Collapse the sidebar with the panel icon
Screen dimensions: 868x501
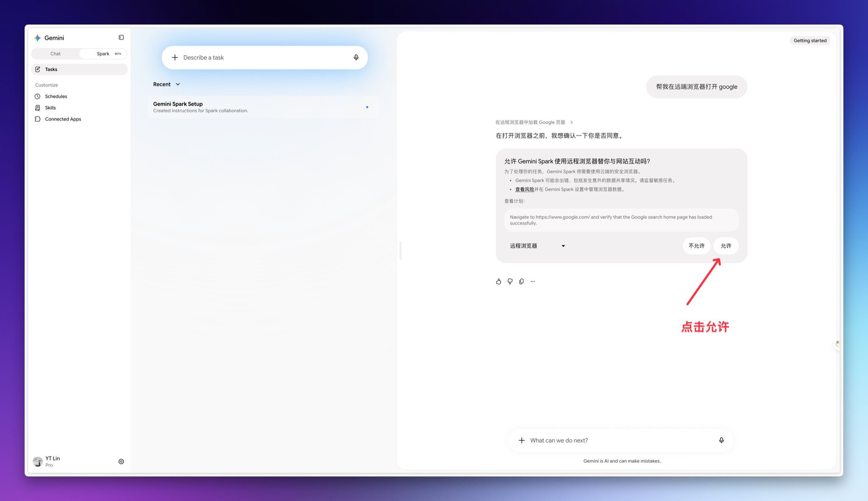tap(121, 37)
